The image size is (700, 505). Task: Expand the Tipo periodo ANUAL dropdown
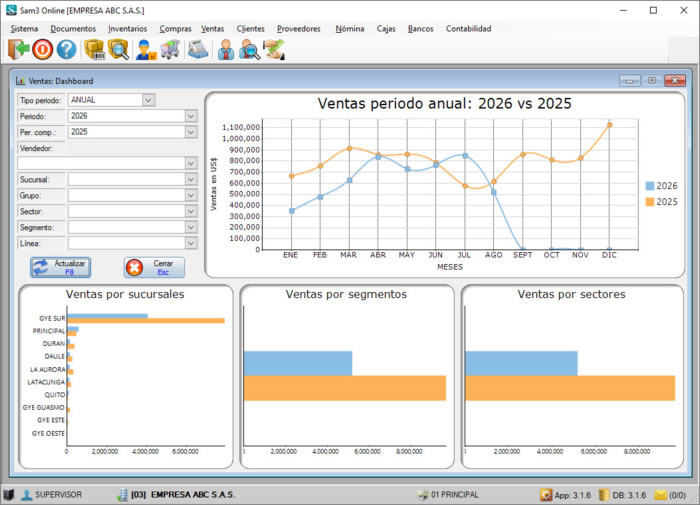tap(148, 100)
